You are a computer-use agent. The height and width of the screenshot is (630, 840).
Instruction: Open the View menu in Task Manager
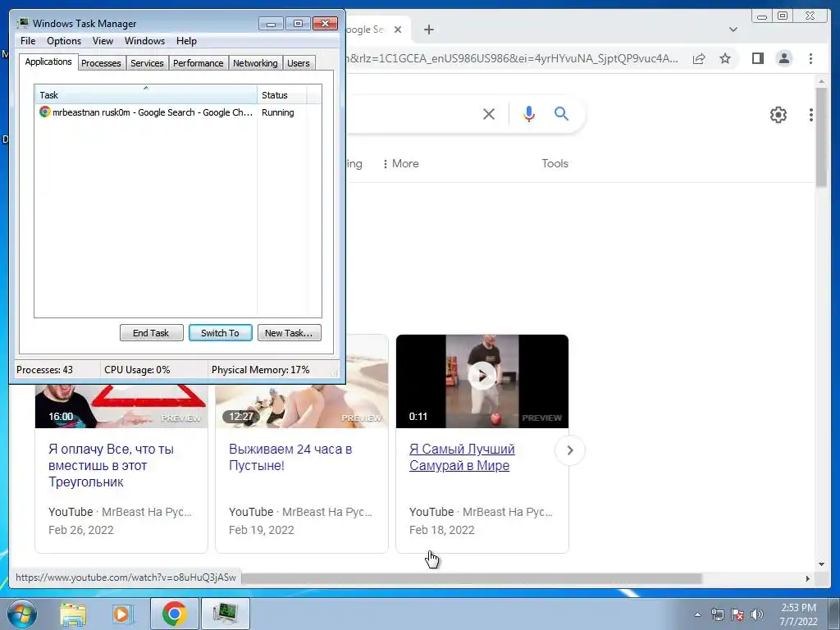(x=103, y=41)
